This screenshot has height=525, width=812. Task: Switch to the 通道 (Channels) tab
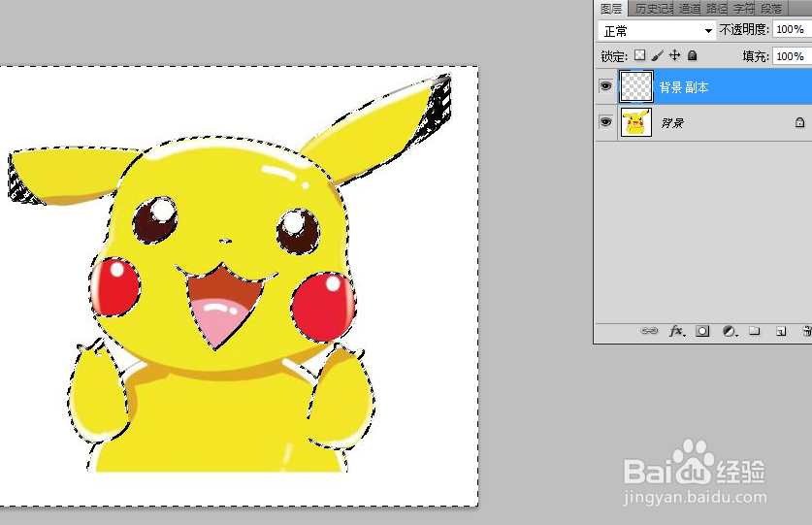[689, 9]
